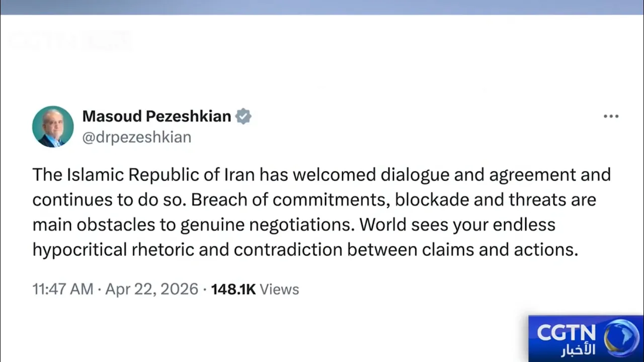Click the faded CGTN watermark
644x362 pixels.
pos(69,41)
